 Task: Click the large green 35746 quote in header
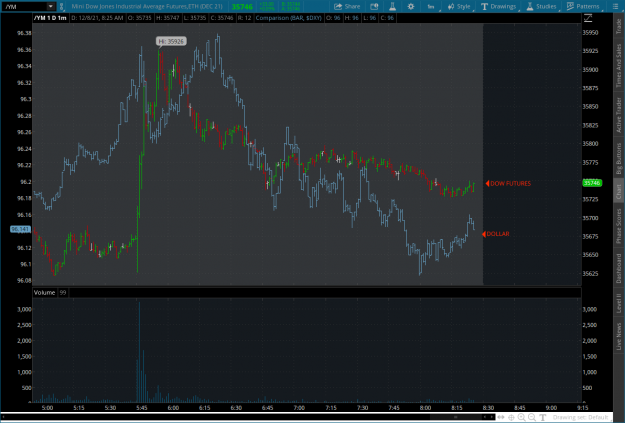point(242,6)
